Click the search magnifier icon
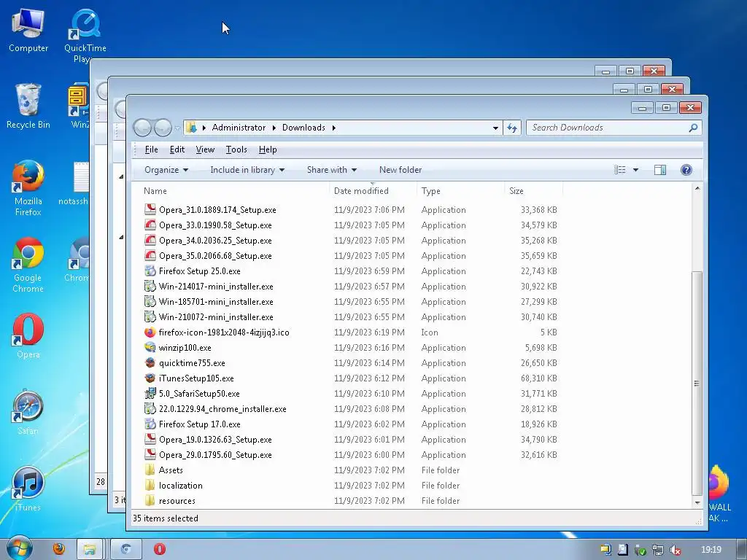The width and height of the screenshot is (747, 560). tap(693, 128)
